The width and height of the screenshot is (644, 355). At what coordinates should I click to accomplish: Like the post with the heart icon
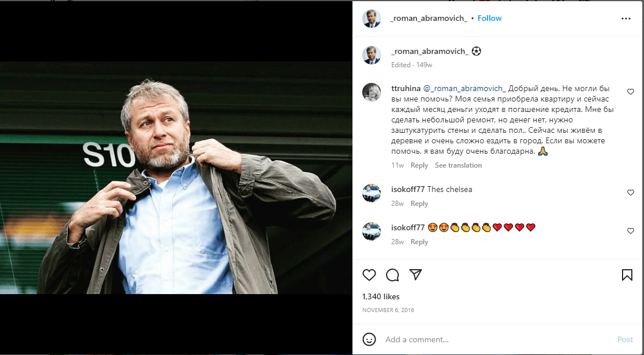click(369, 275)
